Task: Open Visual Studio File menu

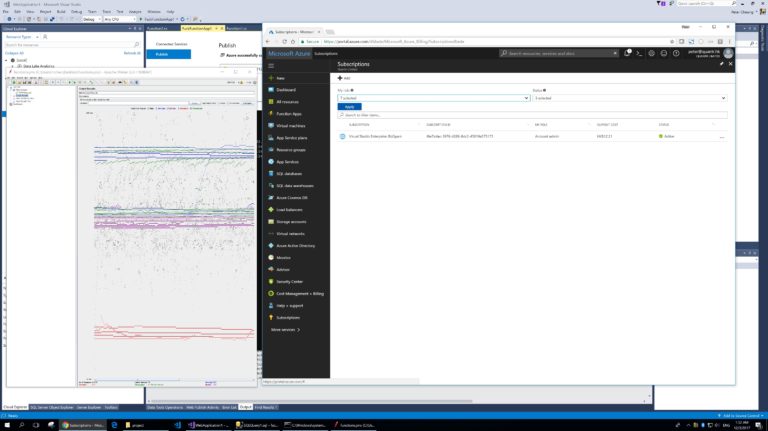Action: (x=6, y=11)
